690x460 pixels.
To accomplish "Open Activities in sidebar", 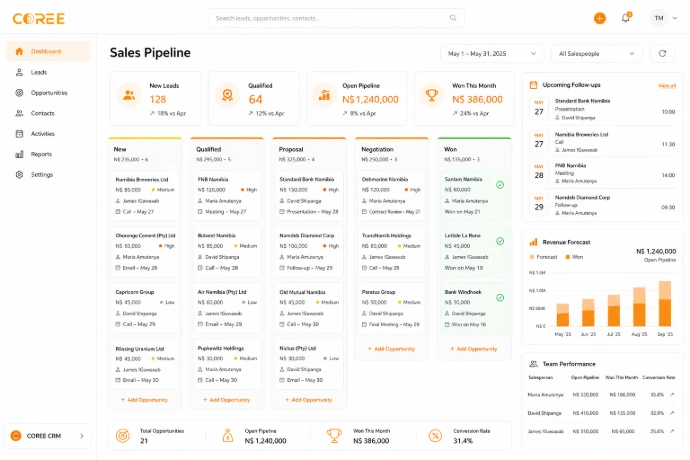I will point(48,133).
